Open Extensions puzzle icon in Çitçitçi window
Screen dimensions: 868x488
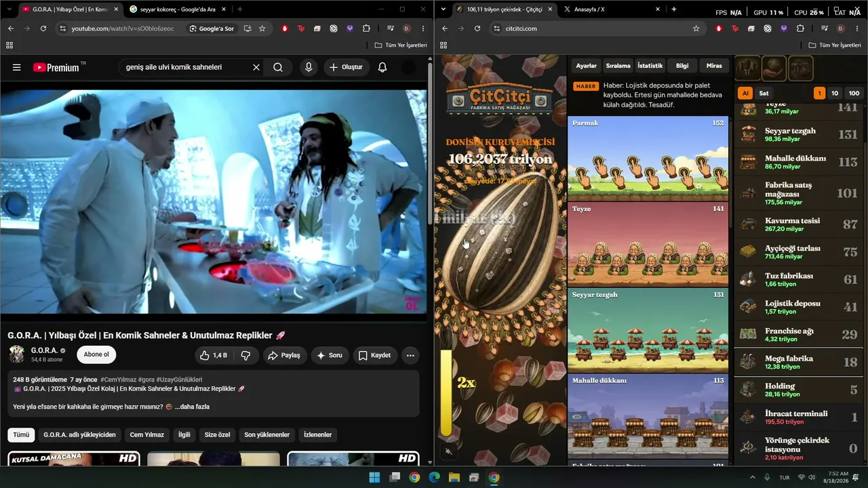[800, 28]
